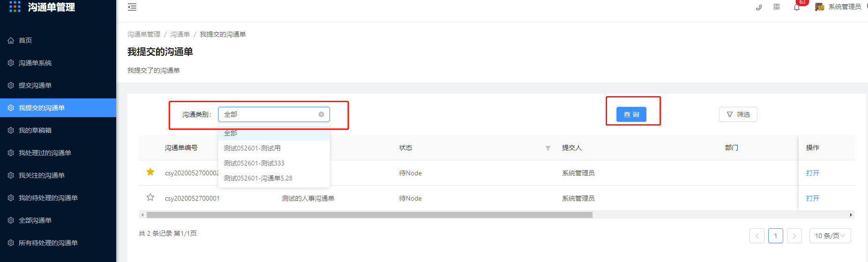Go to 首页 in sidebar
The image size is (868, 262).
point(58,40)
